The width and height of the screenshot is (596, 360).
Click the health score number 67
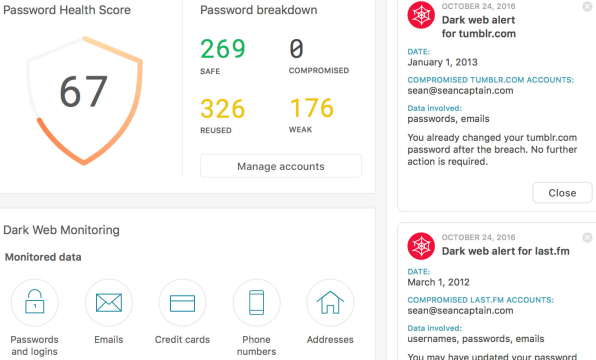click(x=84, y=92)
